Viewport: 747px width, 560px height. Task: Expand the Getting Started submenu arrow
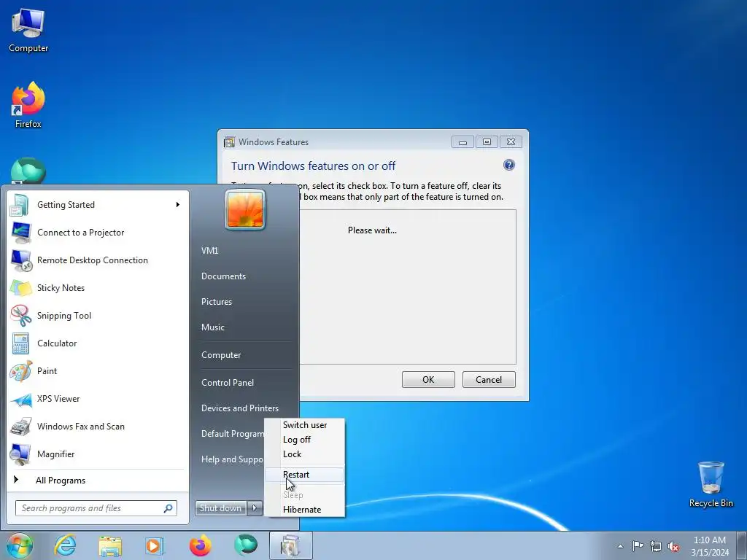[178, 205]
